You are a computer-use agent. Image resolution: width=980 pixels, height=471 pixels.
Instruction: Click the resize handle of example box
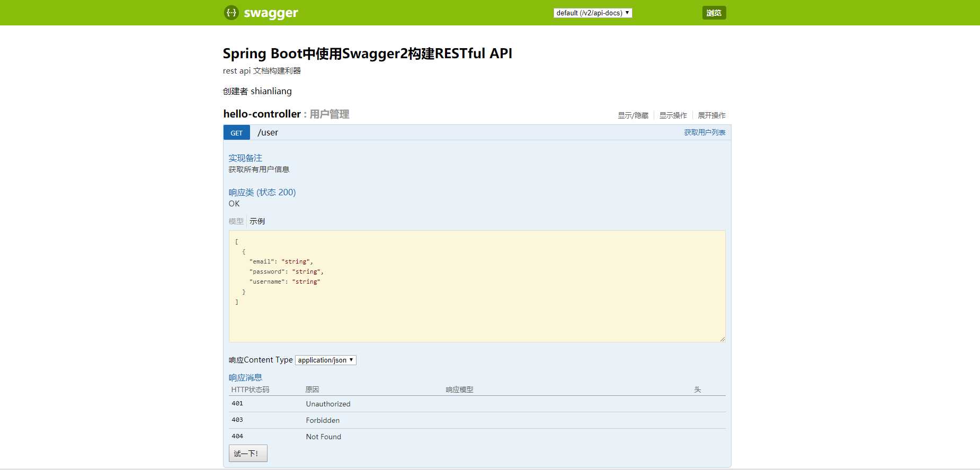(x=722, y=339)
